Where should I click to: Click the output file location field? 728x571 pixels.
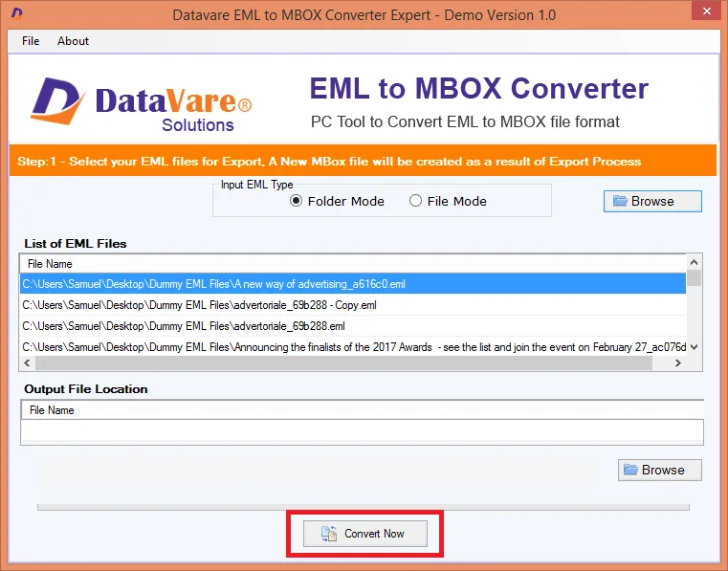362,431
